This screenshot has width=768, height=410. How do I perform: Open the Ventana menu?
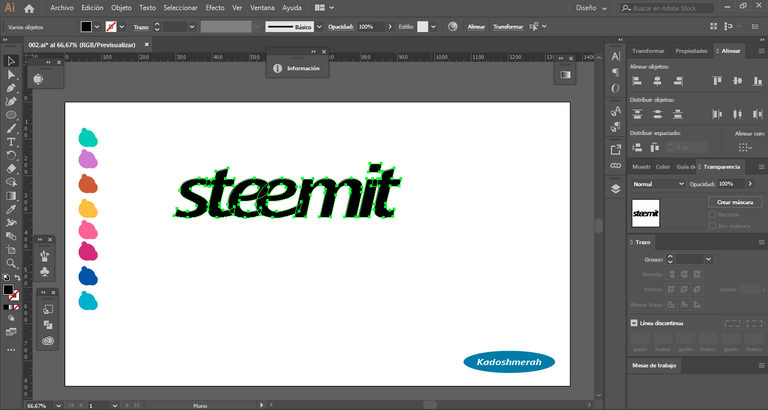[x=262, y=8]
